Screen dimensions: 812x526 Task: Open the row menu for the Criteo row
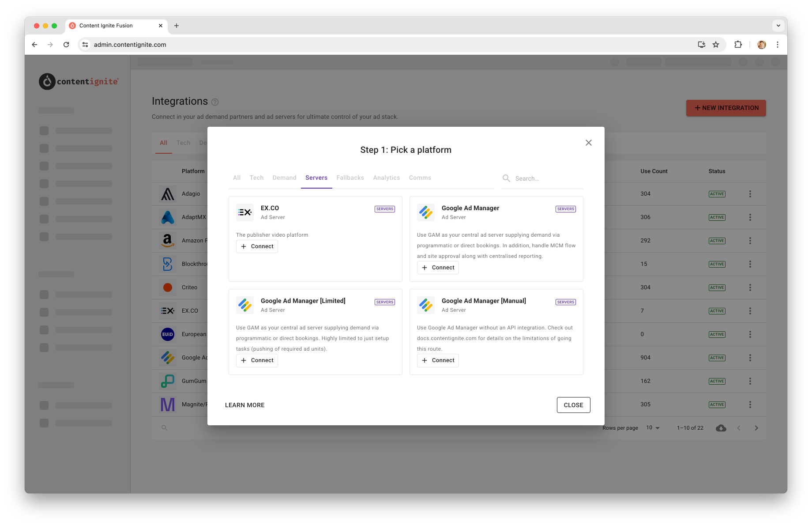750,288
